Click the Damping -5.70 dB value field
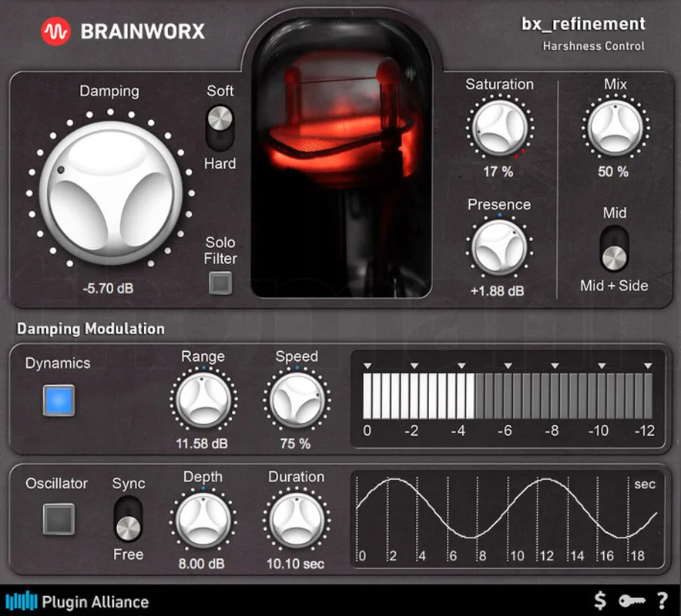 coord(108,288)
